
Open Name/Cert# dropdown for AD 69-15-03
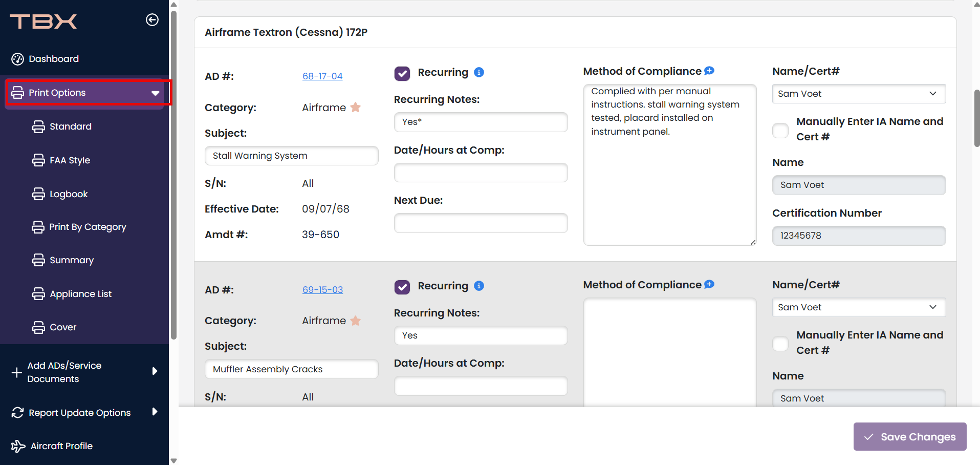pos(859,307)
